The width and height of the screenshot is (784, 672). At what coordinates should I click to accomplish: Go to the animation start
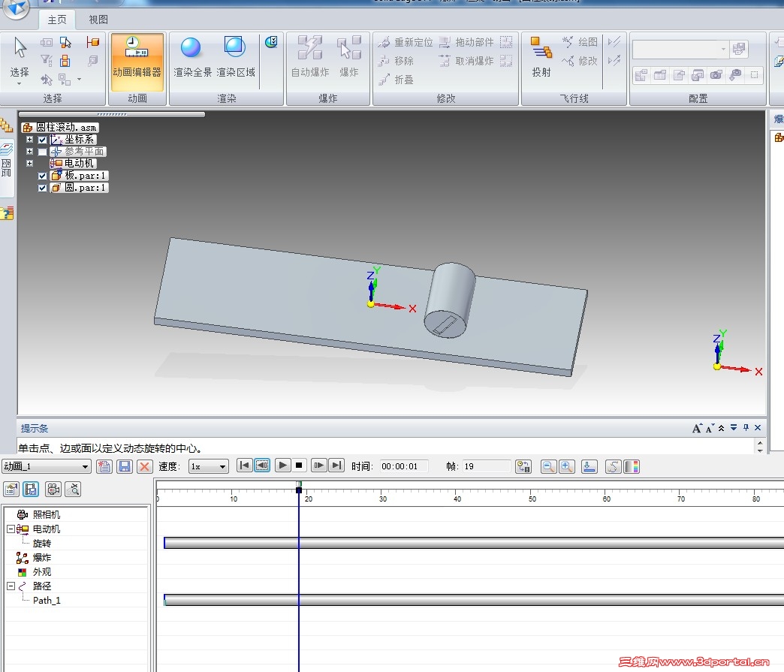click(245, 466)
